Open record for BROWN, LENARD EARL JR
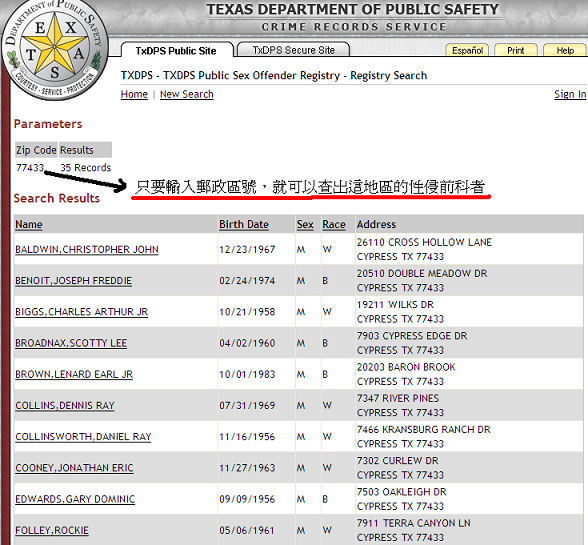Viewport: 588px width, 545px height. click(x=74, y=374)
